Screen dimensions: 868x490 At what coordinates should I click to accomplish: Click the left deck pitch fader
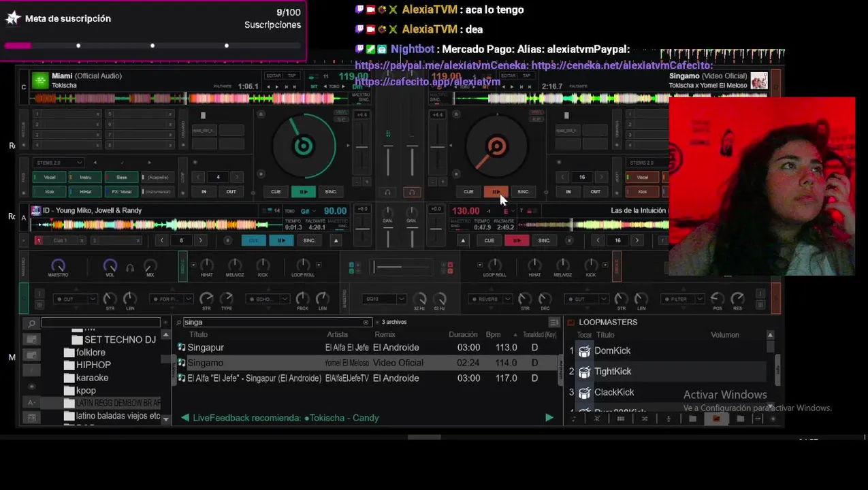[x=362, y=146]
